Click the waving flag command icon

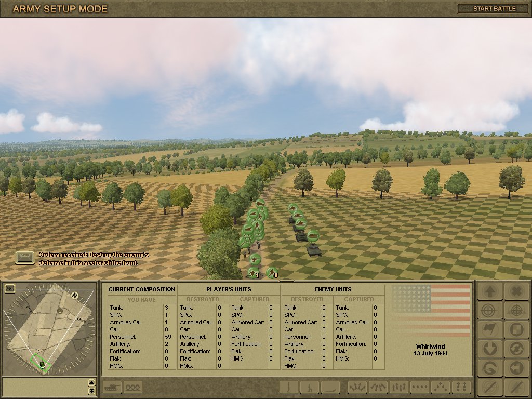click(489, 329)
